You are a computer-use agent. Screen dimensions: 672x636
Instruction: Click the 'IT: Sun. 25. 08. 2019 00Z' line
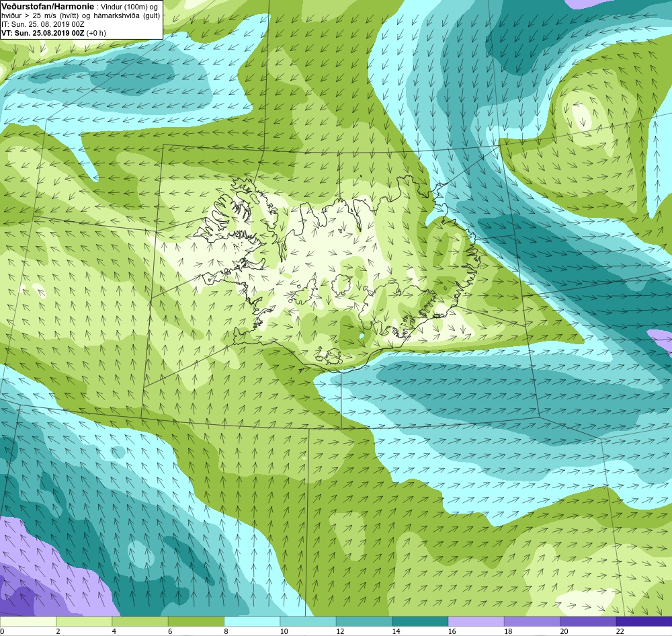(x=43, y=24)
